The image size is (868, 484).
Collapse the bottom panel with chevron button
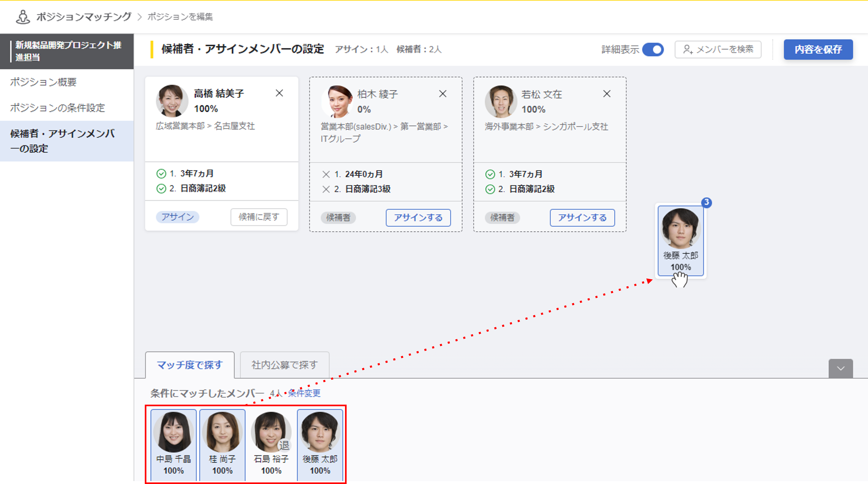click(841, 368)
